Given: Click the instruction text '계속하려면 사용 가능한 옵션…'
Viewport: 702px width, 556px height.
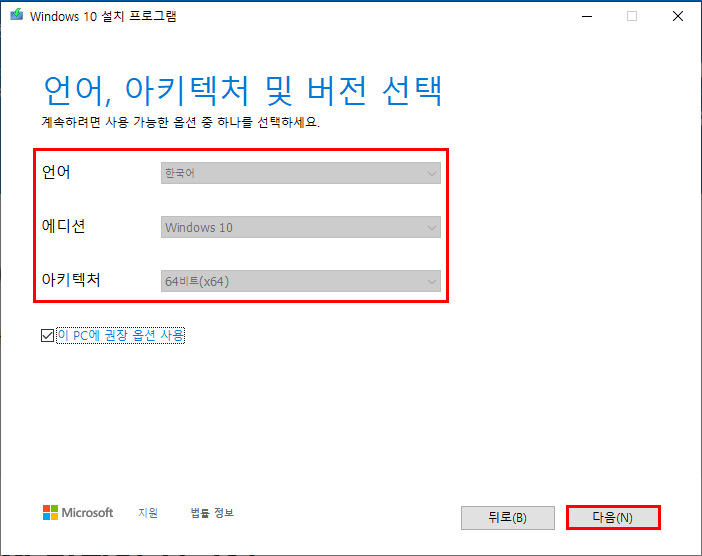Looking at the screenshot, I should click(180, 122).
